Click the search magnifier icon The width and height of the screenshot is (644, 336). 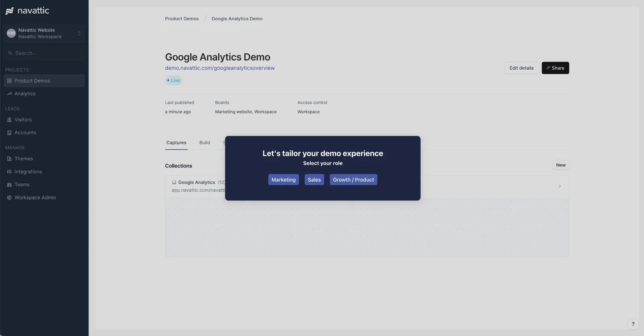click(10, 53)
